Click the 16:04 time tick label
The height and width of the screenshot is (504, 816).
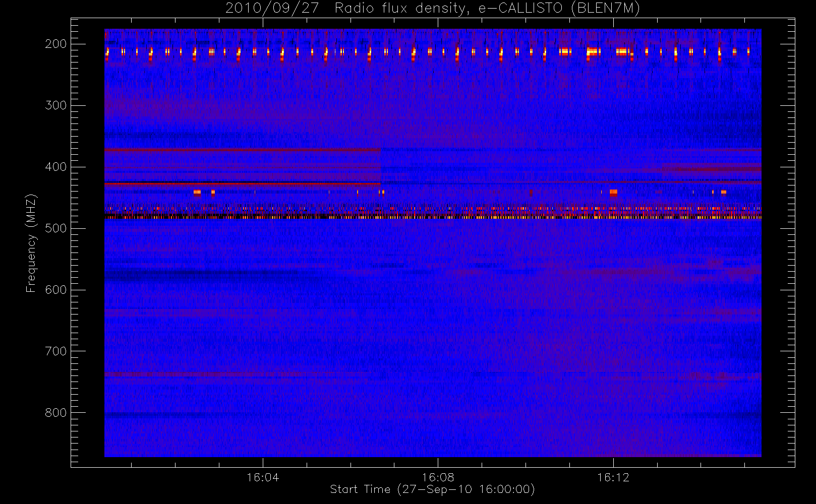[263, 477]
